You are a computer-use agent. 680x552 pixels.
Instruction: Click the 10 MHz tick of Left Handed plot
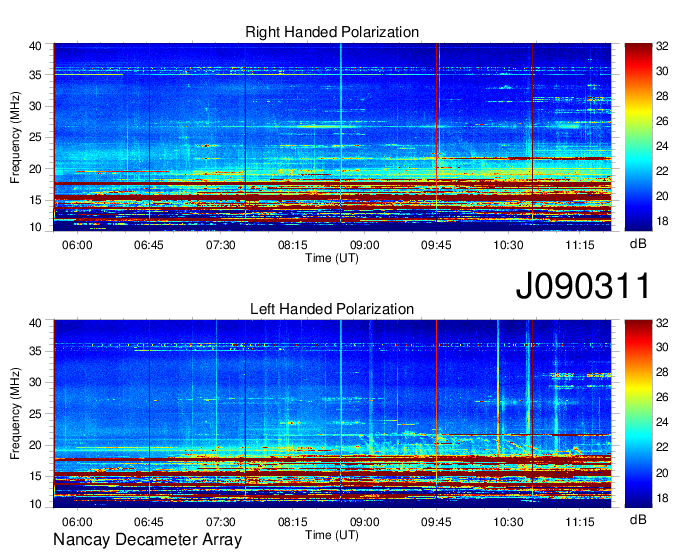35,504
